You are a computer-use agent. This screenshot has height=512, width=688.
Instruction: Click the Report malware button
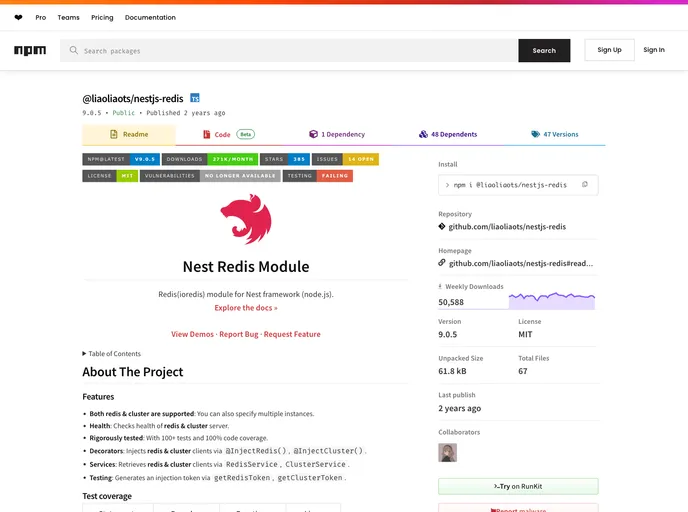518,509
